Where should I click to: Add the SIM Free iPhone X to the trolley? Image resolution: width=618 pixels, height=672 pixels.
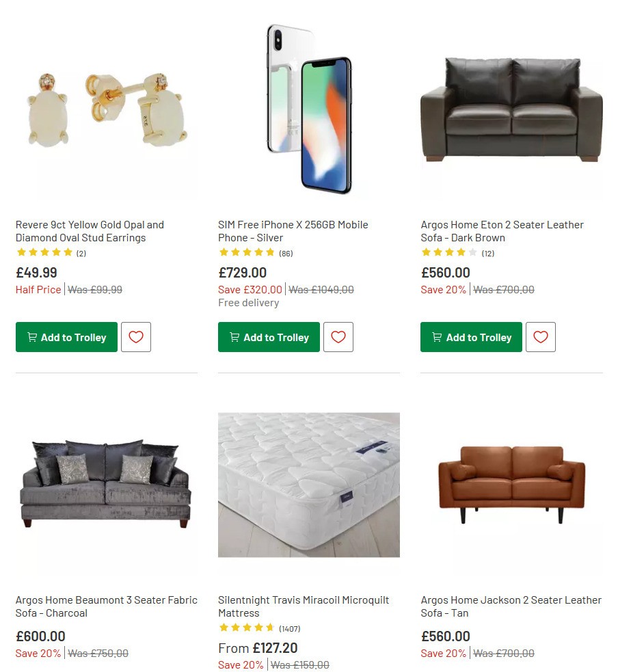(269, 337)
